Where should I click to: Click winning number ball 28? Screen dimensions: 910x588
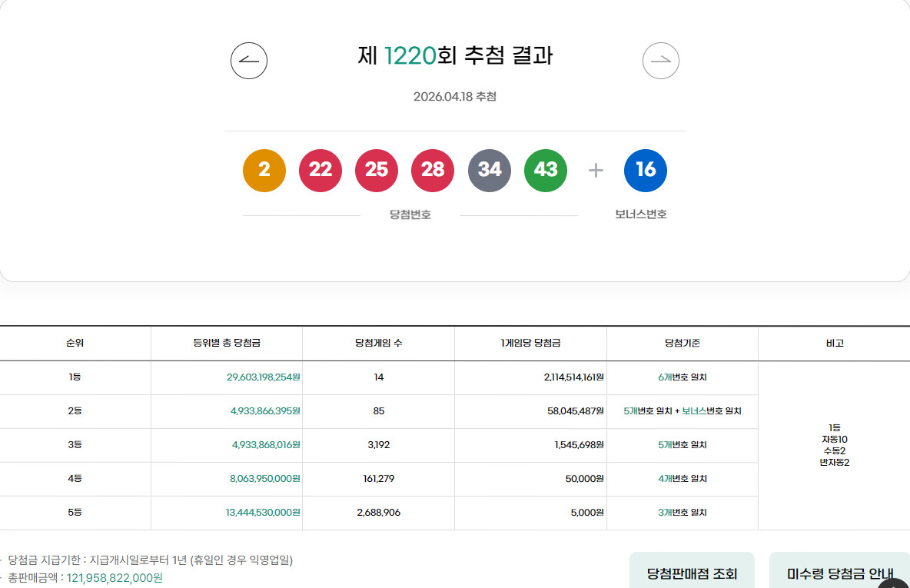point(433,170)
